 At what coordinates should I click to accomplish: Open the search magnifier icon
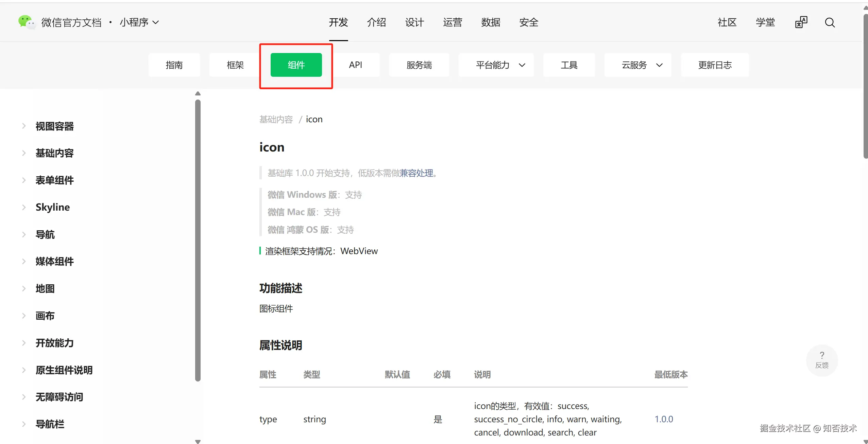pyautogui.click(x=830, y=22)
